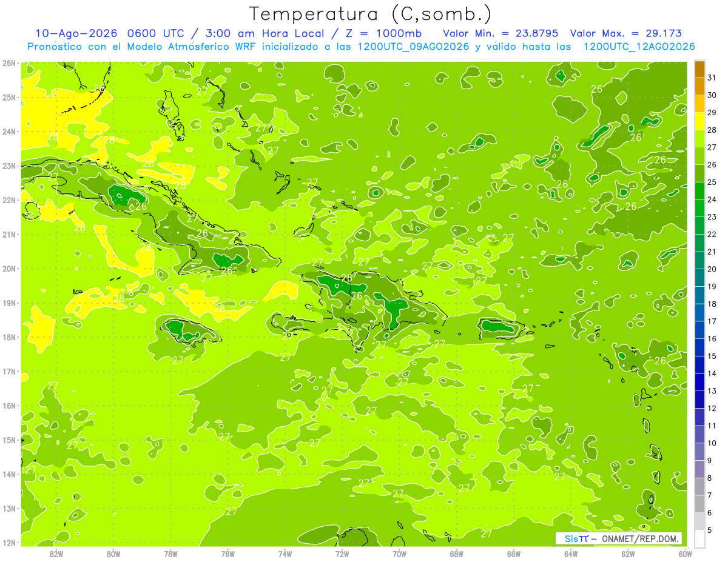Click the "19N" latitude axis label
The width and height of the screenshot is (728, 562).
click(9, 303)
